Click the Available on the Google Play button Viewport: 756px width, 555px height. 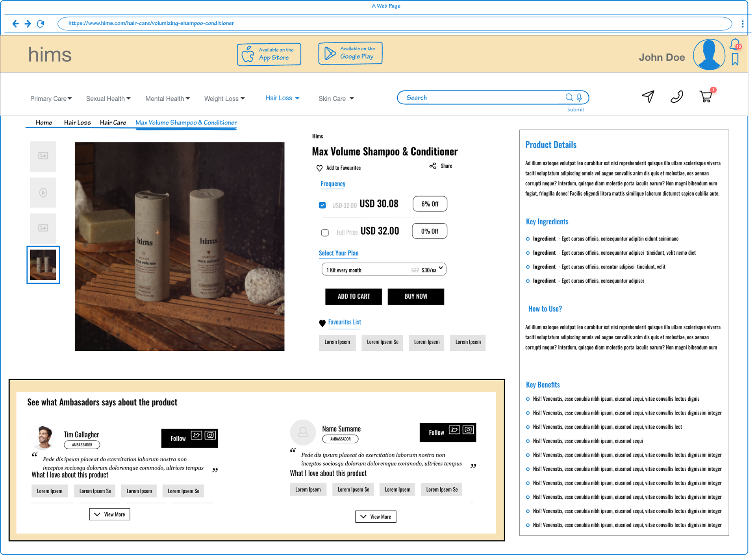pos(350,53)
